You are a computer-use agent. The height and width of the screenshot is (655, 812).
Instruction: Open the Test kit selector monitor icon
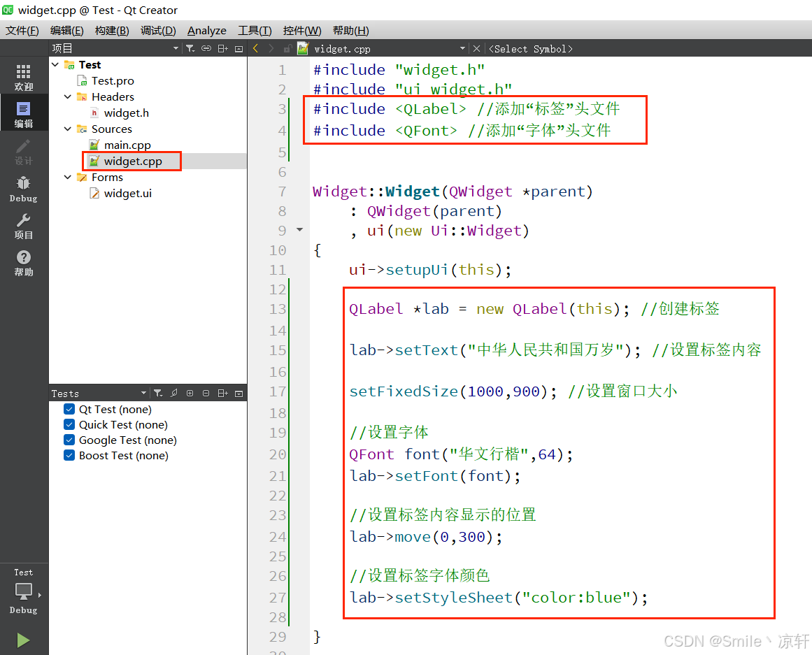click(x=23, y=591)
